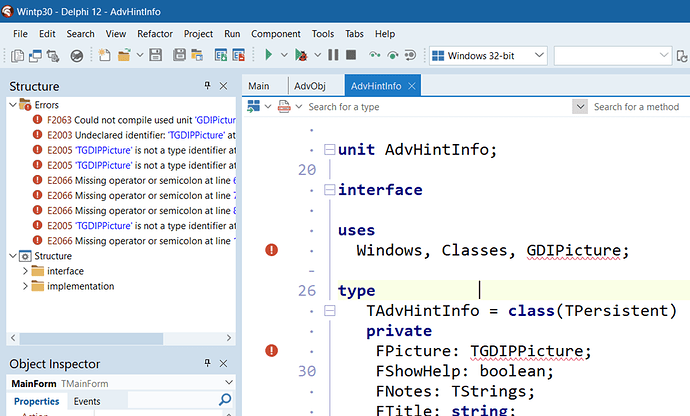Close the AdvHintInfo tab
Screen dimensions: 690x416
(412, 86)
